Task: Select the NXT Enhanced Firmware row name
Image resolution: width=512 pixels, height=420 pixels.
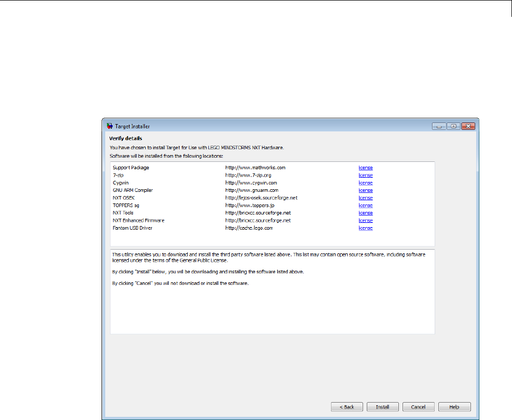Action: [138, 220]
